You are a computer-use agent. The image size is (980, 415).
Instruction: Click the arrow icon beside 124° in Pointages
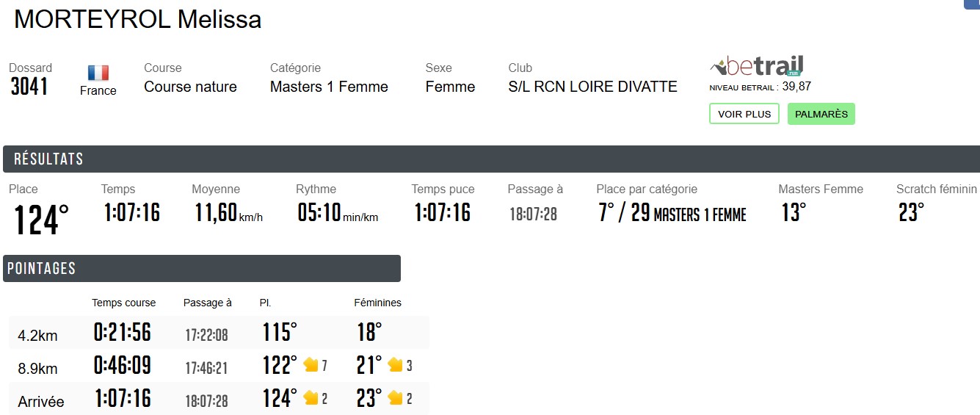pos(311,398)
